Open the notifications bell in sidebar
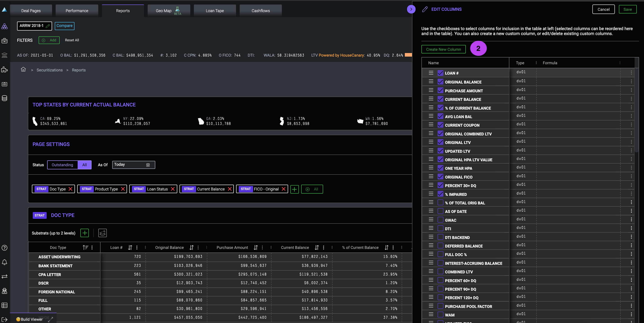The width and height of the screenshot is (644, 323). 4,262
